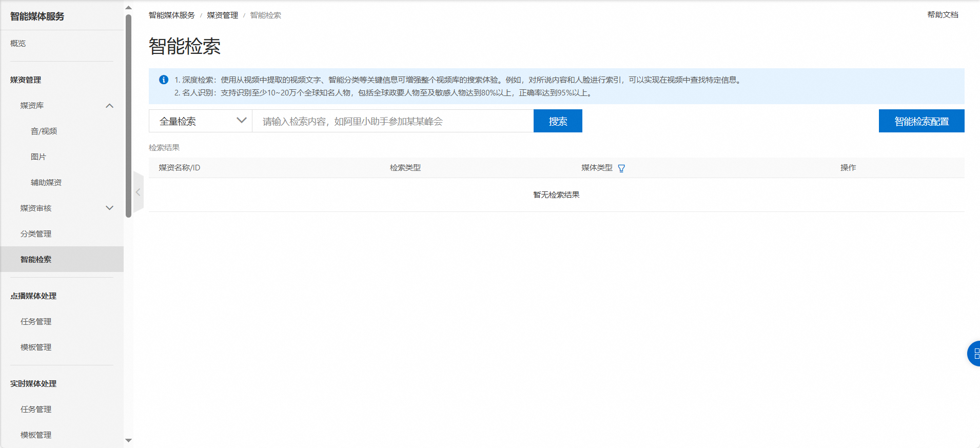Click the 点播媒体处理 sidebar group heading

coord(33,296)
